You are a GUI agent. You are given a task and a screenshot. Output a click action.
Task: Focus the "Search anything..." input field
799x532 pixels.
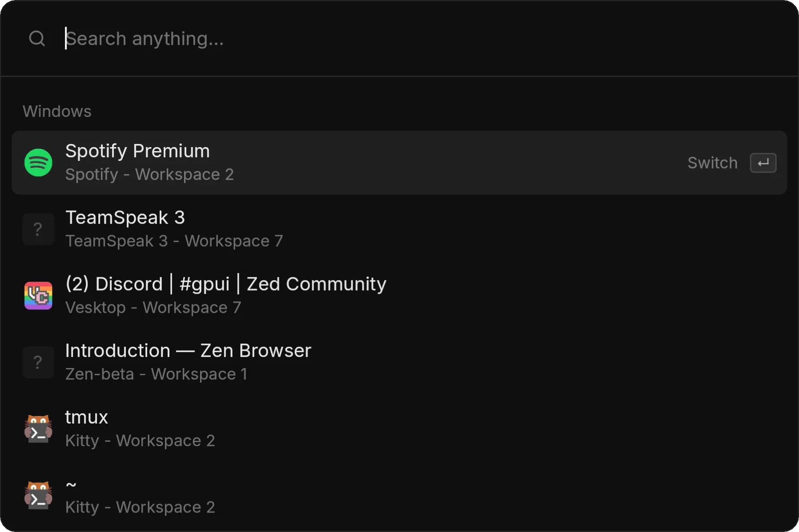pos(356,39)
